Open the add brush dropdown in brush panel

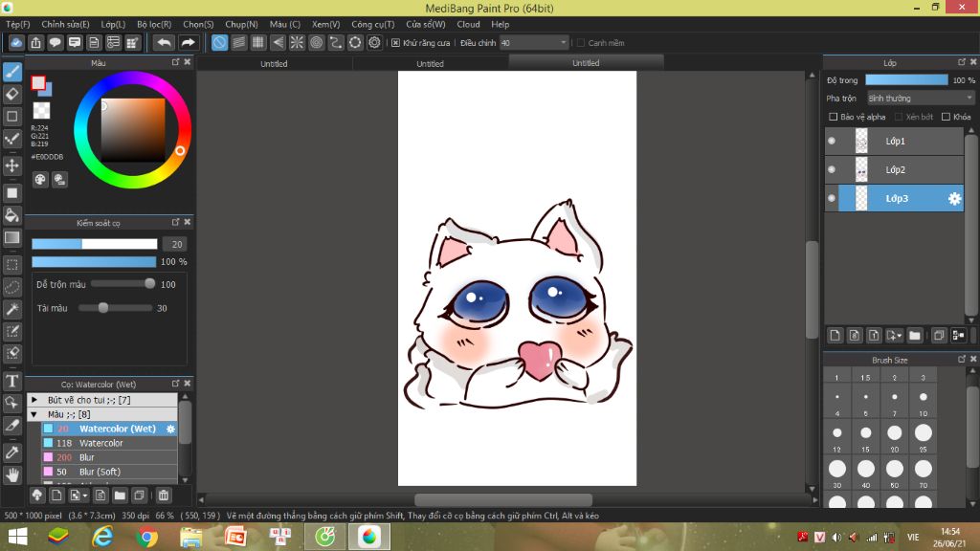point(78,496)
